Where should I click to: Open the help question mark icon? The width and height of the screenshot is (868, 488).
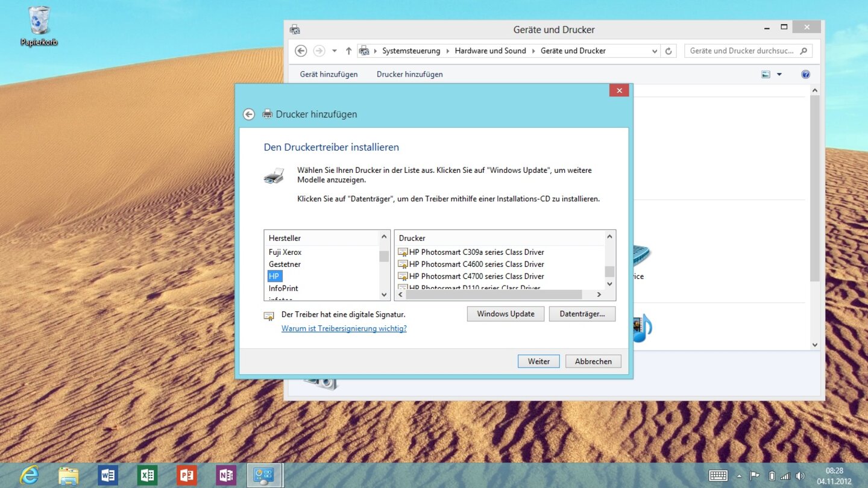[805, 75]
